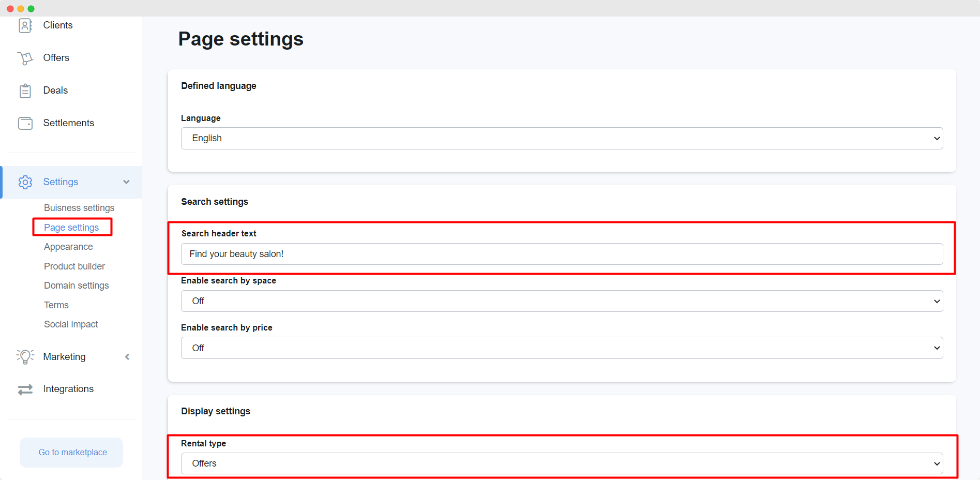
Task: Click the Integrations arrows icon
Action: tap(25, 389)
